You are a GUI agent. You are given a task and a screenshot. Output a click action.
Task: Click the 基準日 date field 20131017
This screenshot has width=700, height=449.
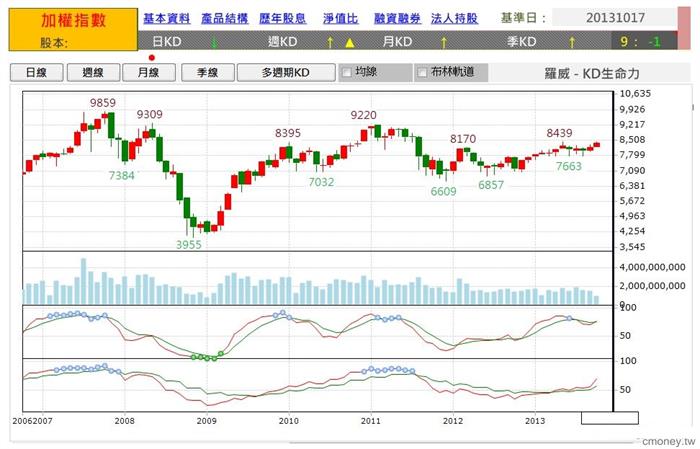click(x=615, y=18)
